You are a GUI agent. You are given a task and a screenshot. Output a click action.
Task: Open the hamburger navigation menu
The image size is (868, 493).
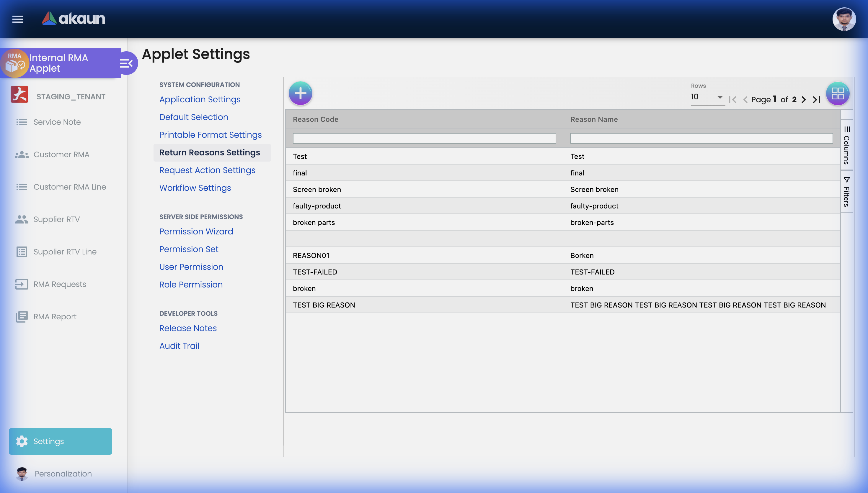click(17, 19)
